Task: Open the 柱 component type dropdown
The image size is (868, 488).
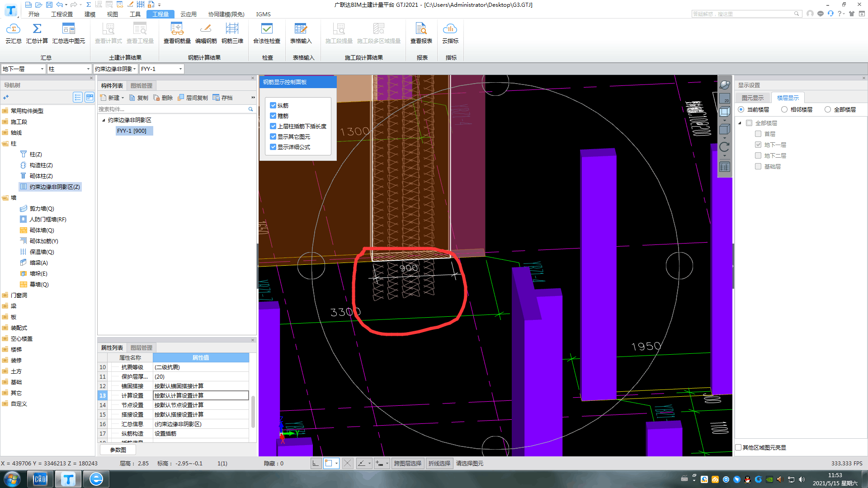Action: [88, 69]
